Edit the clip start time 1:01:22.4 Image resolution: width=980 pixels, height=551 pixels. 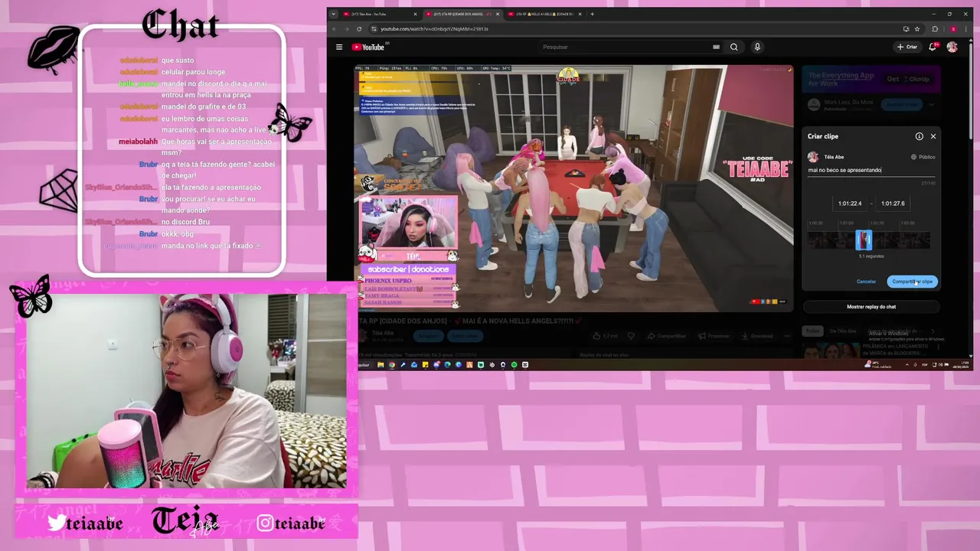pos(850,204)
